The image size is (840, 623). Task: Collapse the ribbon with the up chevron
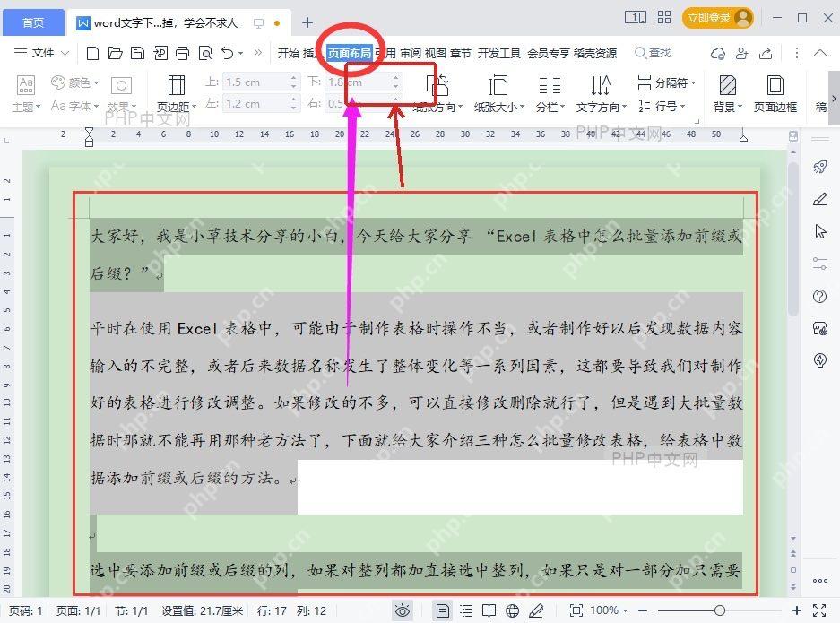click(819, 53)
